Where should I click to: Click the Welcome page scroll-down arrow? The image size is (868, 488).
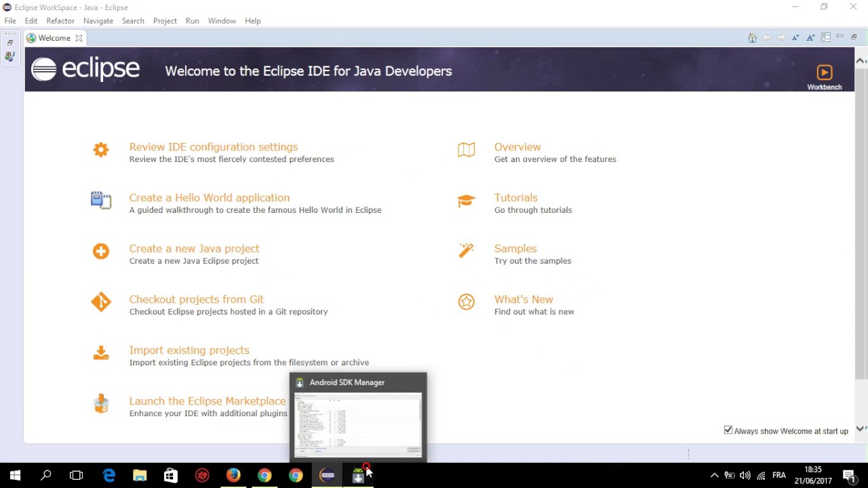coord(861,428)
